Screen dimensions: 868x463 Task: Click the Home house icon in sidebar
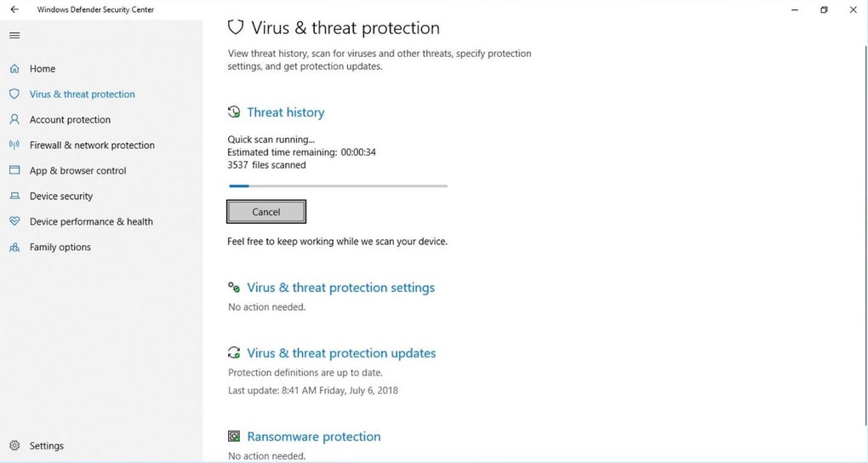pyautogui.click(x=14, y=69)
